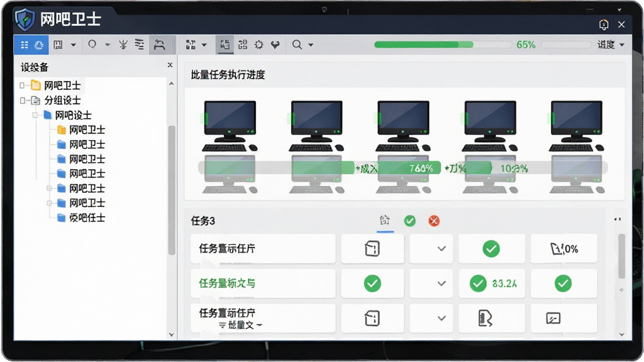
Task: Open the dropdown arrow beside grouped tiles icon
Action: tap(204, 45)
